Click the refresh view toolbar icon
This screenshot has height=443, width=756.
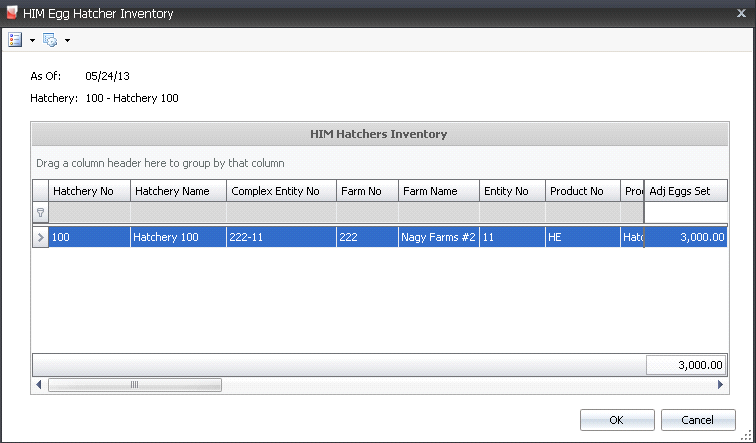pyautogui.click(x=50, y=40)
